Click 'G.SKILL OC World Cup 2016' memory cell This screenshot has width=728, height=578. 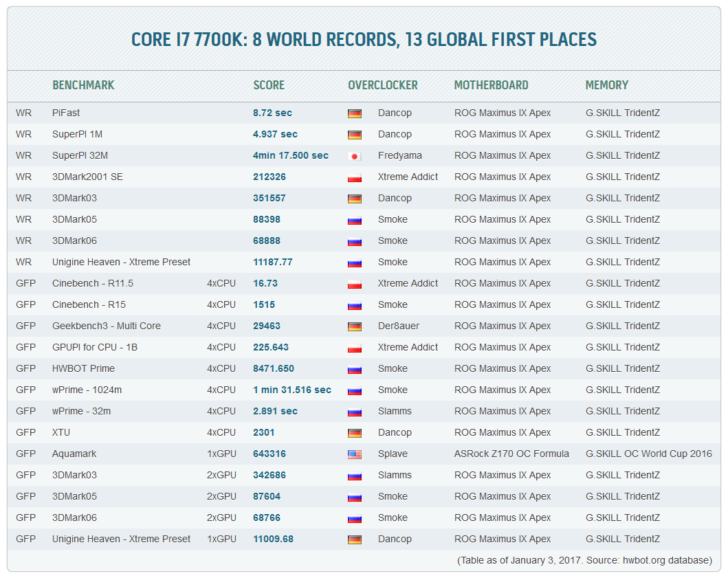649,454
